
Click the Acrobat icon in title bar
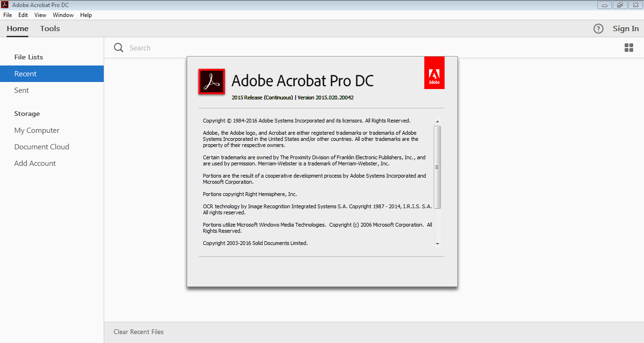(6, 5)
